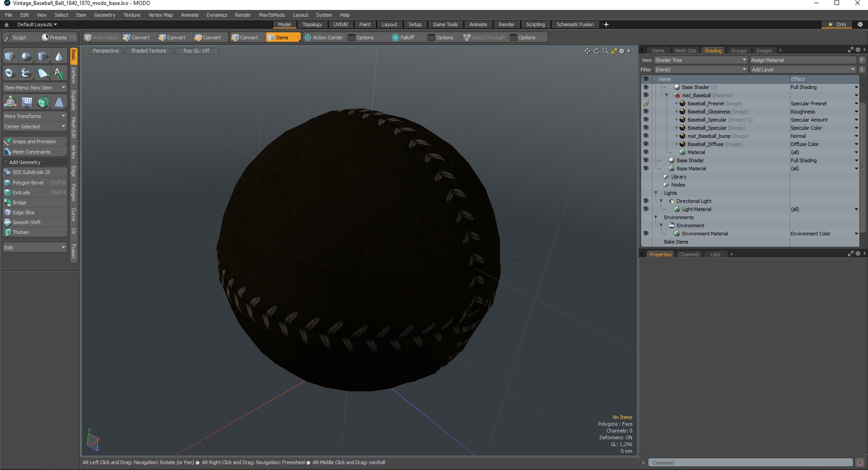Toggle the Auto Select button
Viewport: 868px width, 470px height.
(x=101, y=38)
